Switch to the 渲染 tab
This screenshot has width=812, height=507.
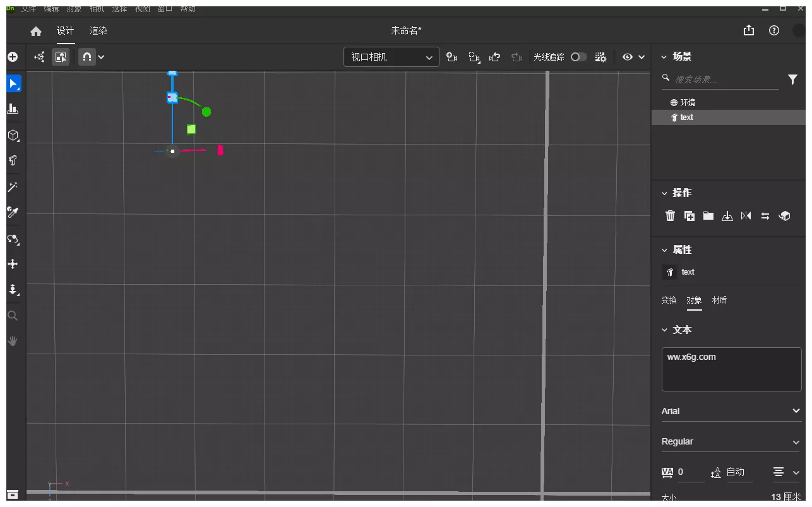99,30
